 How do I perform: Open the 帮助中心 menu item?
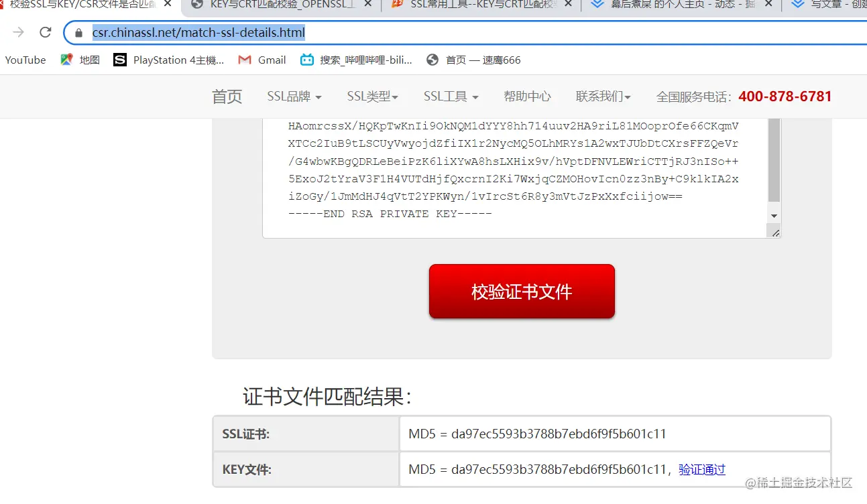[527, 97]
